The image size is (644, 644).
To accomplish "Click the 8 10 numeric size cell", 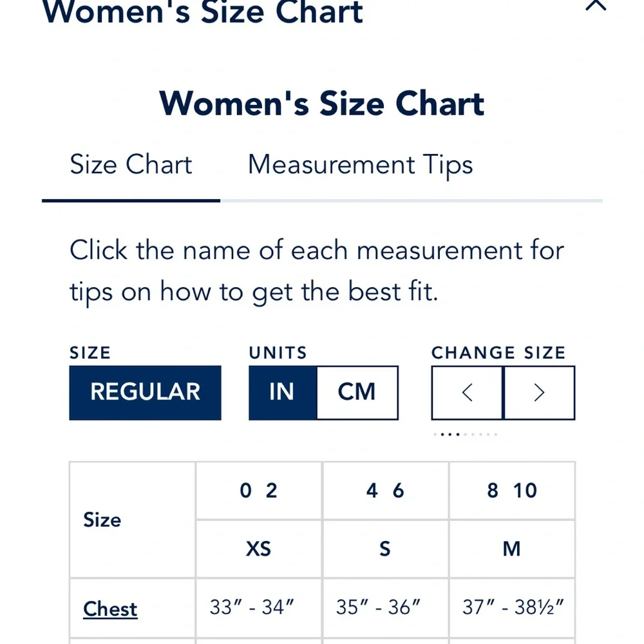I will click(511, 491).
